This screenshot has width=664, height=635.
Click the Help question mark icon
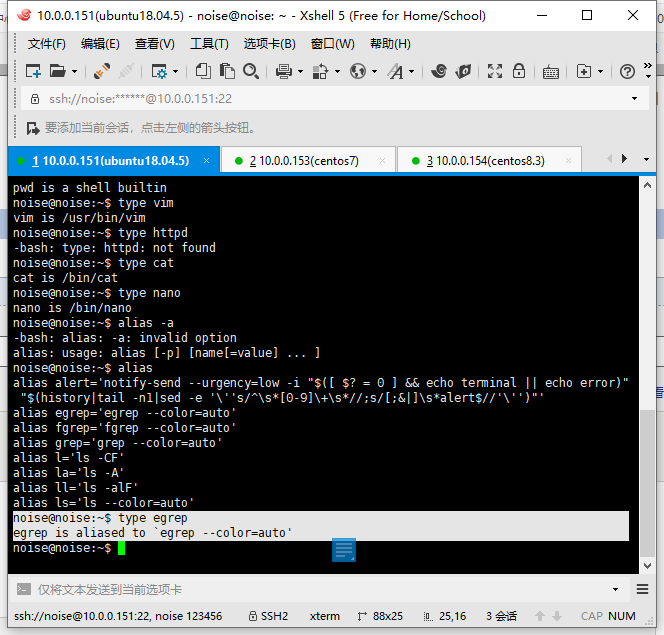(627, 72)
